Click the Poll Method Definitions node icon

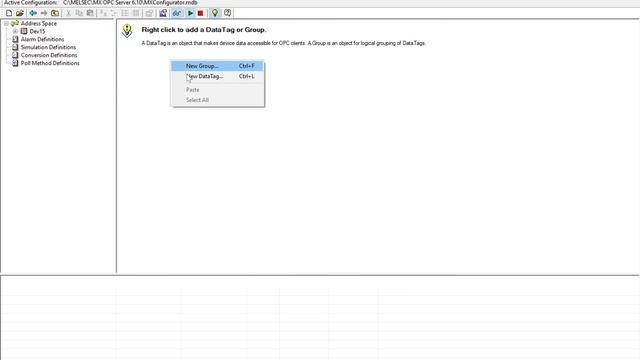click(15, 63)
